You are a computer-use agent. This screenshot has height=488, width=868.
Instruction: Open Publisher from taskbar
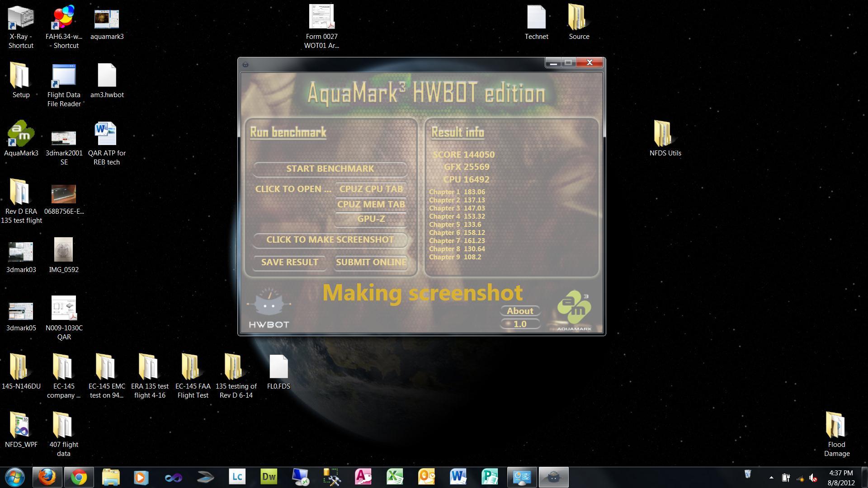tap(490, 477)
